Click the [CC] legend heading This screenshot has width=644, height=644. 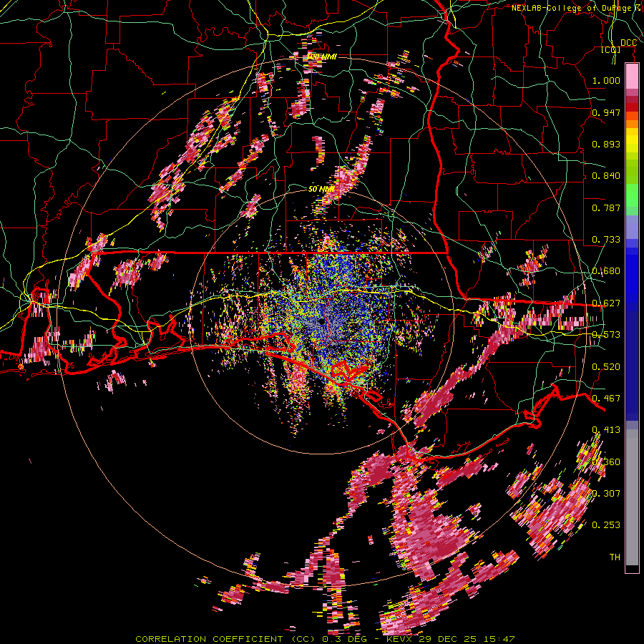pos(611,49)
